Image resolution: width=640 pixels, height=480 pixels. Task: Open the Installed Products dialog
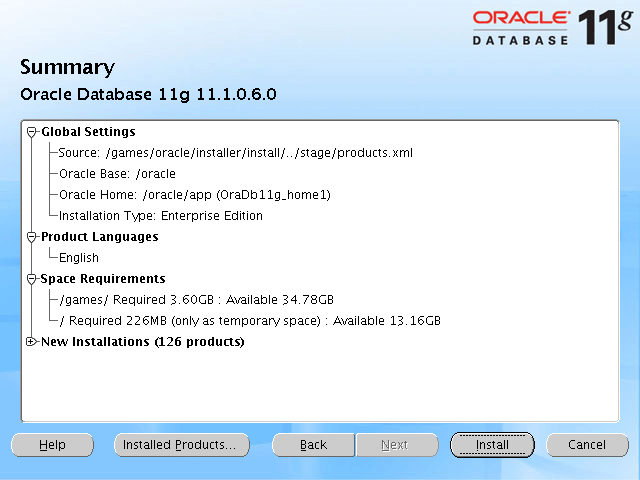point(182,445)
